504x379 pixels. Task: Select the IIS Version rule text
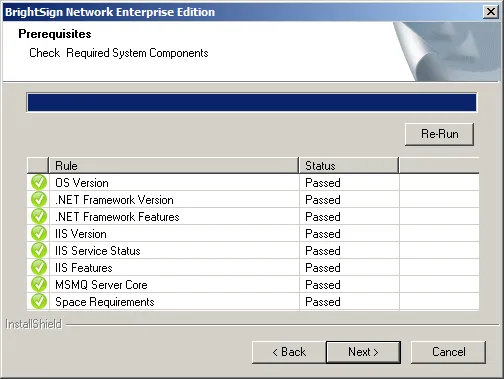[x=81, y=234]
